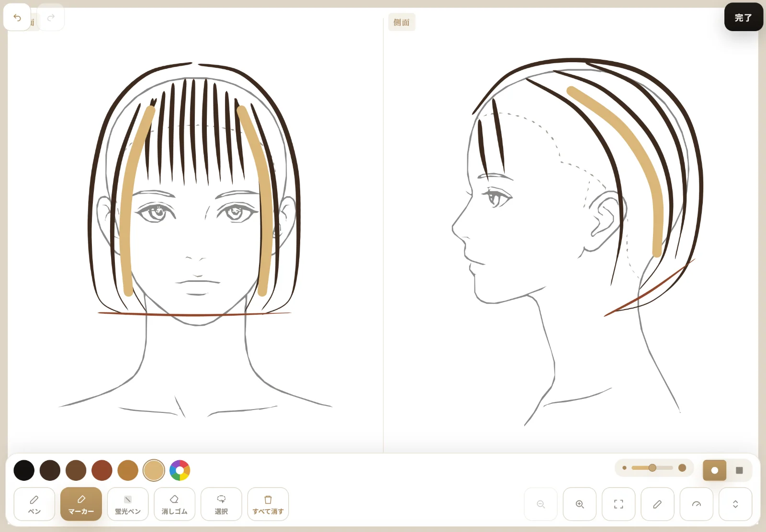766x532 pixels.
Task: Select the 消しゴム eraser tool
Action: [x=174, y=504]
